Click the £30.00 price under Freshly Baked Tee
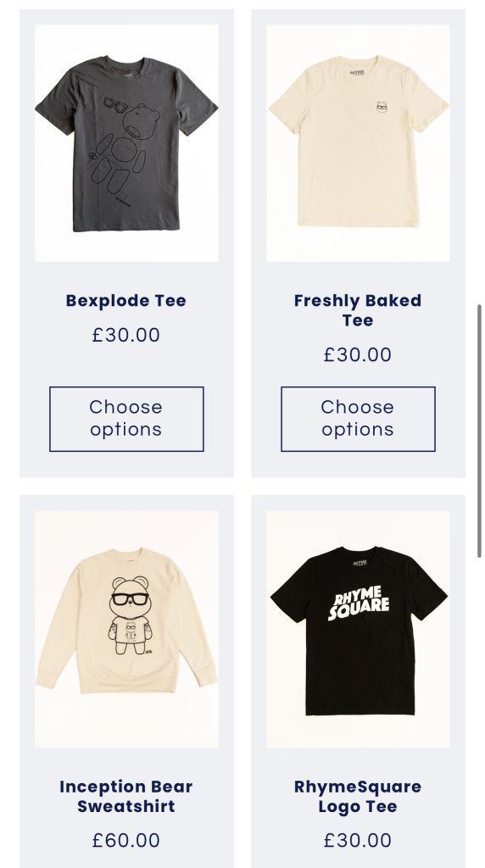485x868 pixels. pos(358,354)
